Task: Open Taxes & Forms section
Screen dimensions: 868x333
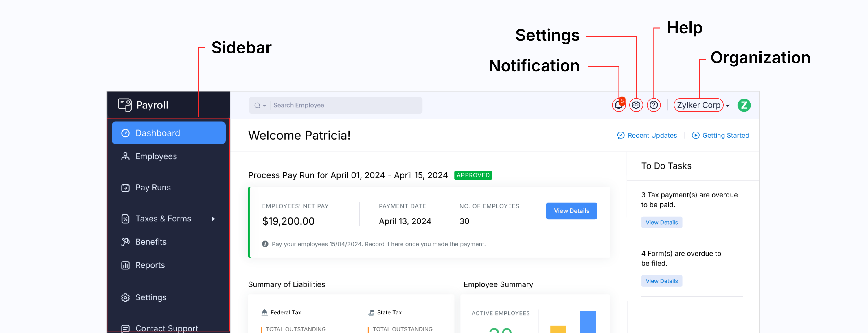Action: tap(163, 219)
